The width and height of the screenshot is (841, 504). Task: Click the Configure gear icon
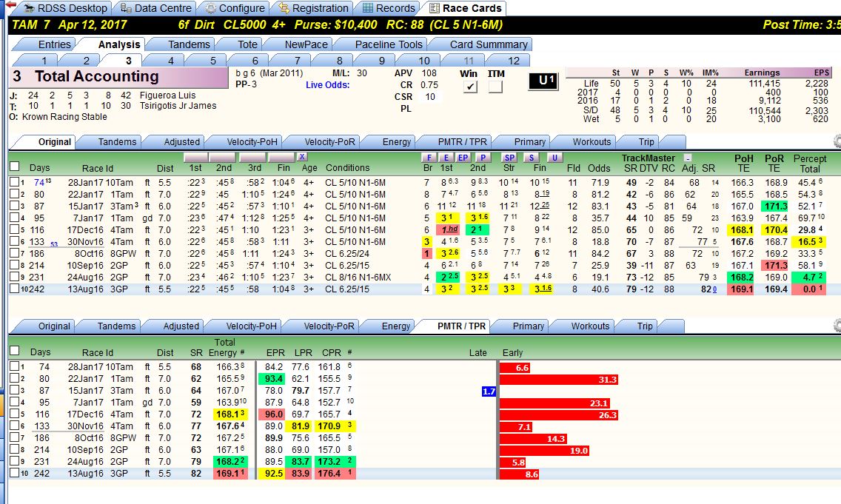click(211, 8)
